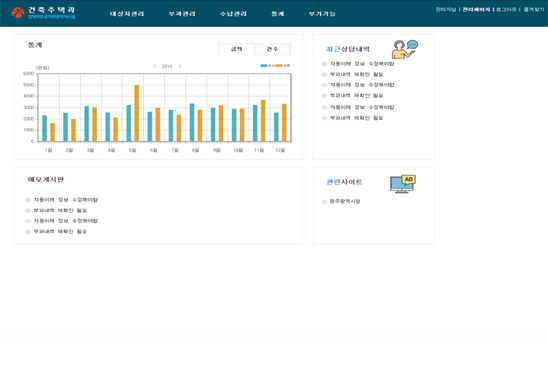Click the 건축주택과 logo in the header
Screen dimensions: 548x385
point(43,13)
